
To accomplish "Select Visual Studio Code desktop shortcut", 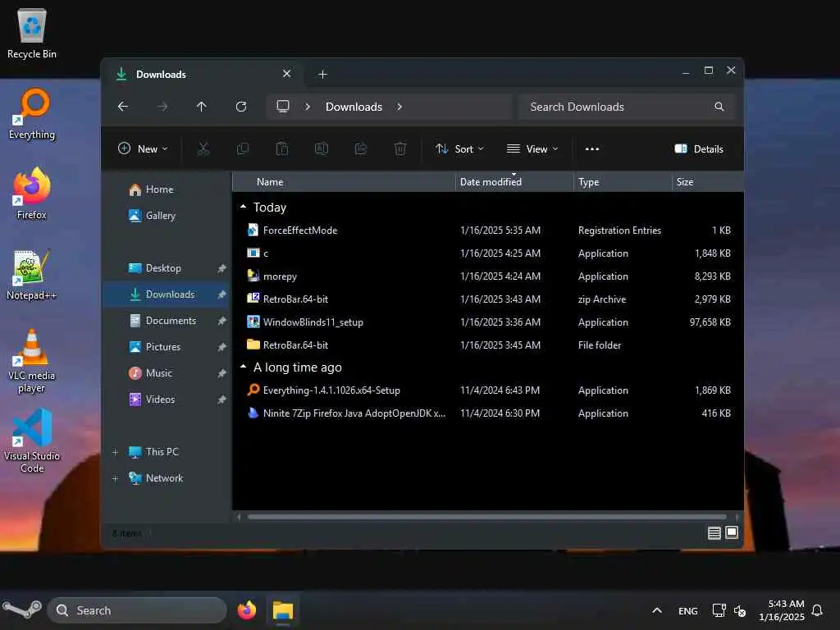I will click(32, 441).
